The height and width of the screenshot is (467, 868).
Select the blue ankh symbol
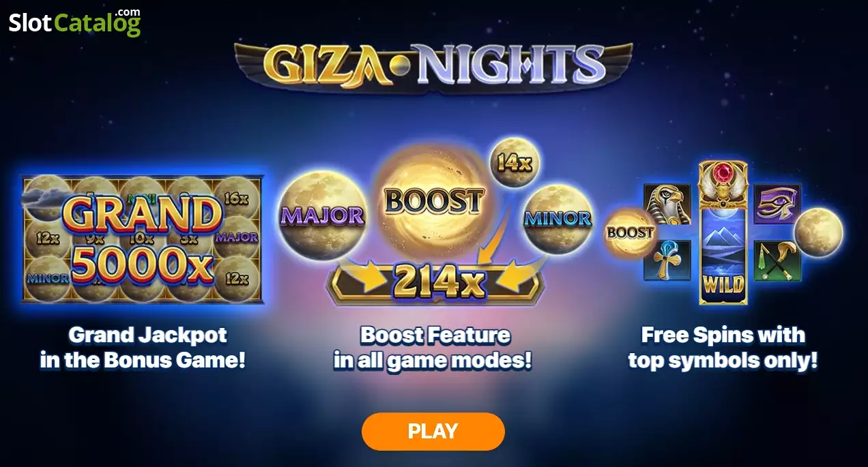point(667,260)
